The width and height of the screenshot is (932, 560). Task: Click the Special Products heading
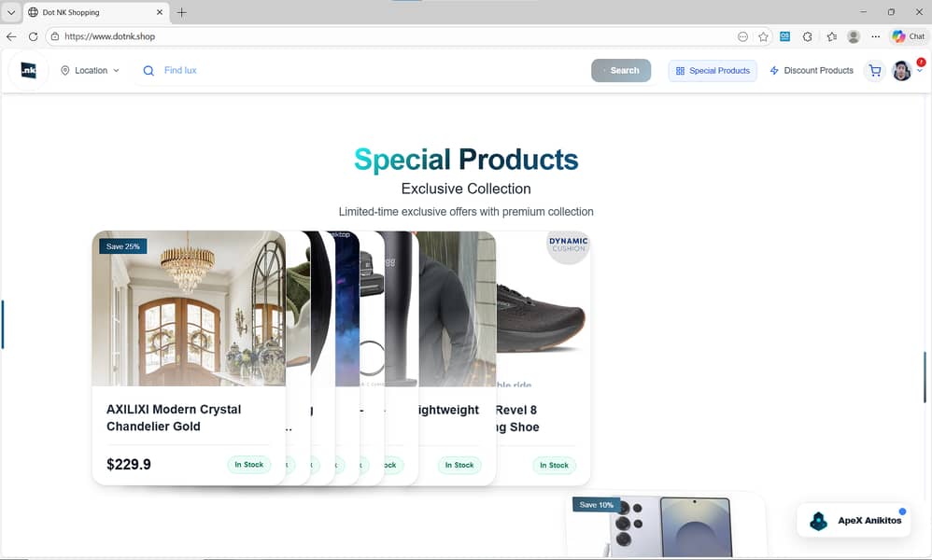[466, 160]
